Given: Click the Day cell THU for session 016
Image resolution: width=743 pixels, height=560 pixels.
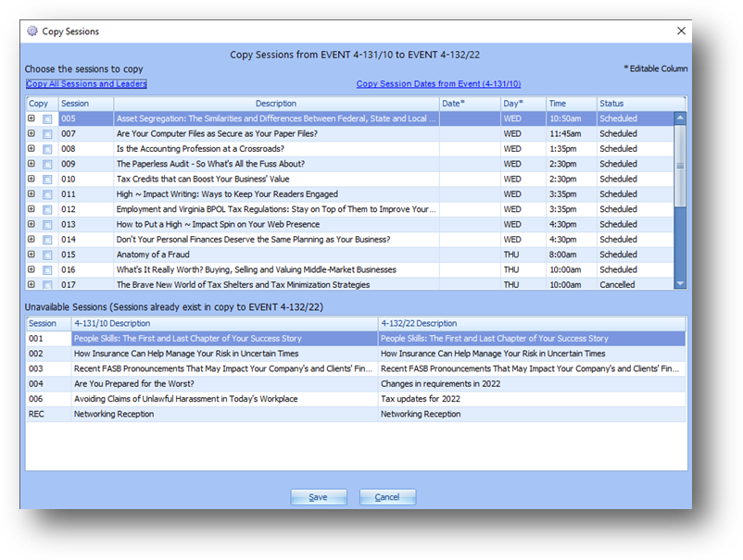Looking at the screenshot, I should 523,270.
